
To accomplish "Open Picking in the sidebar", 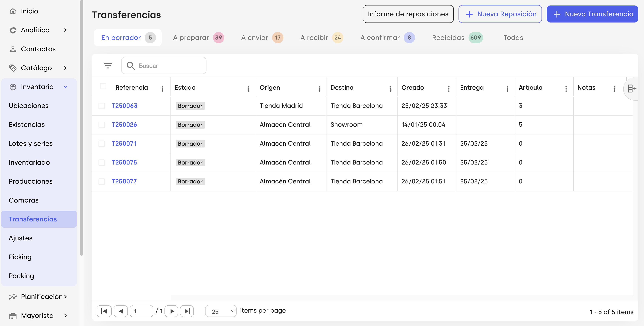I will coord(20,257).
